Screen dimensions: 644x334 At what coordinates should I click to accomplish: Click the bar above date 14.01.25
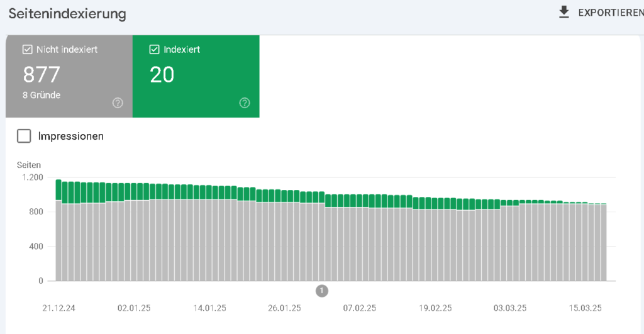click(209, 233)
